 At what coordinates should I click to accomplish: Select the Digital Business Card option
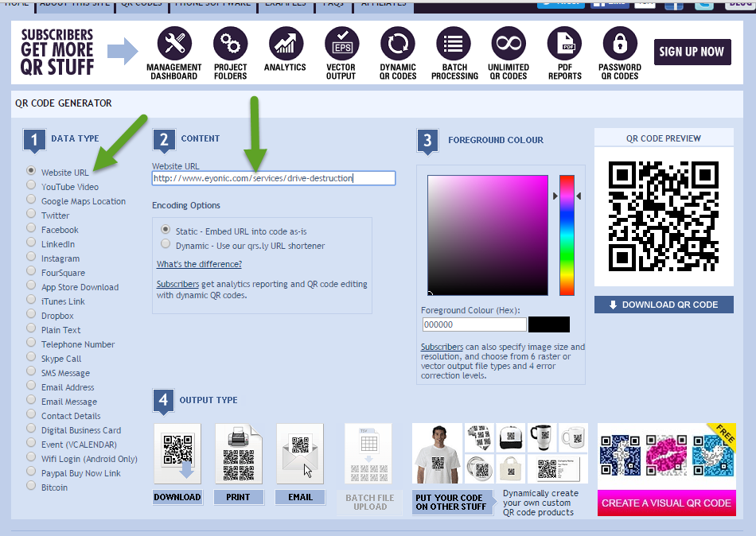(x=31, y=429)
